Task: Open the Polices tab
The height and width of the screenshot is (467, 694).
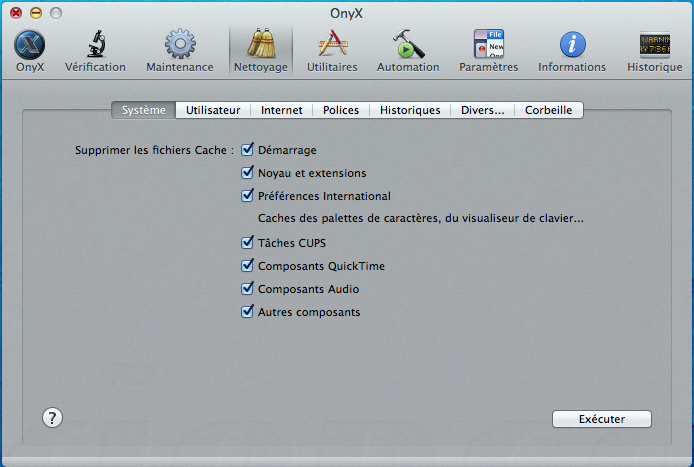Action: (x=341, y=110)
